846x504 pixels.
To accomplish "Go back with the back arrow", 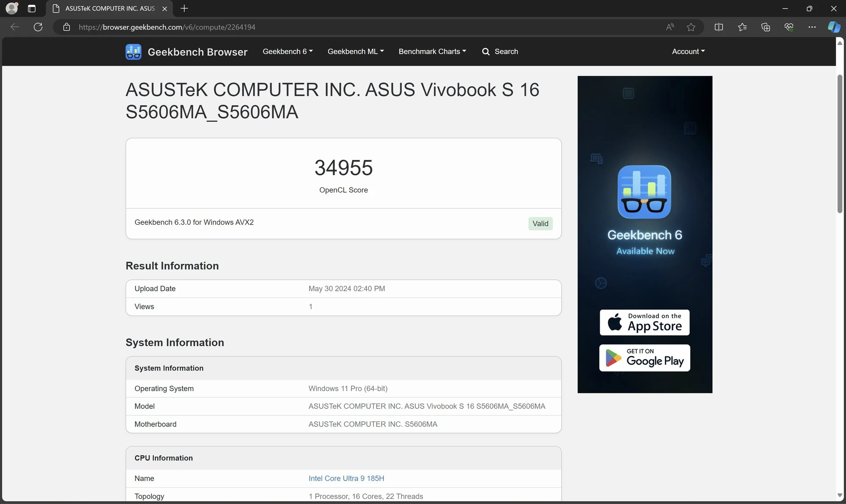I will click(15, 27).
